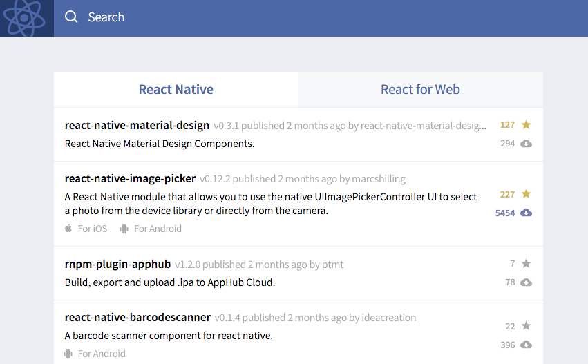Image resolution: width=588 pixels, height=364 pixels.
Task: Click 'v0.1.4 published' by ideacreation text
Action: (315, 318)
